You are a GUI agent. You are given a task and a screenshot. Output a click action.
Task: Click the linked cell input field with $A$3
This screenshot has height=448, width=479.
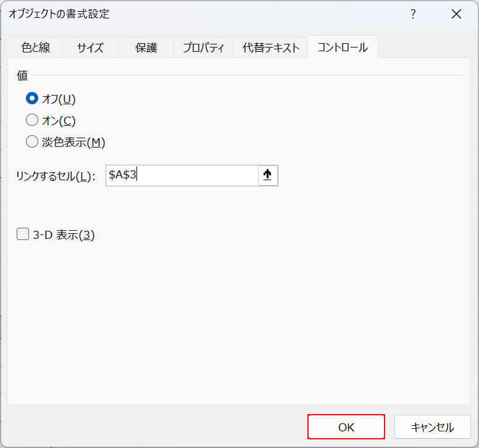[x=181, y=175]
